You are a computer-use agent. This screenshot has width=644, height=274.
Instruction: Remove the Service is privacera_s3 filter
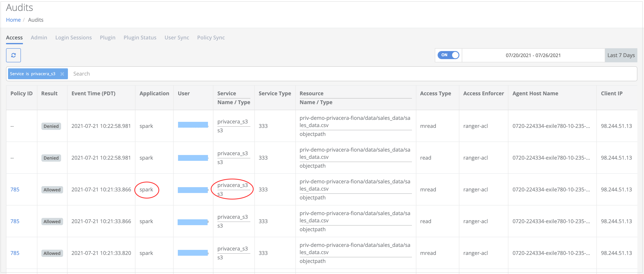62,74
